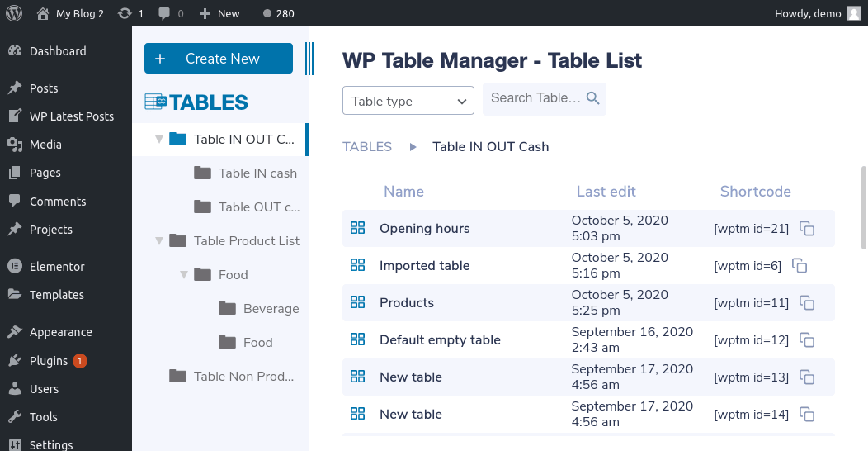868x451 pixels.
Task: Open the WordPress logo menu
Action: coord(14,13)
